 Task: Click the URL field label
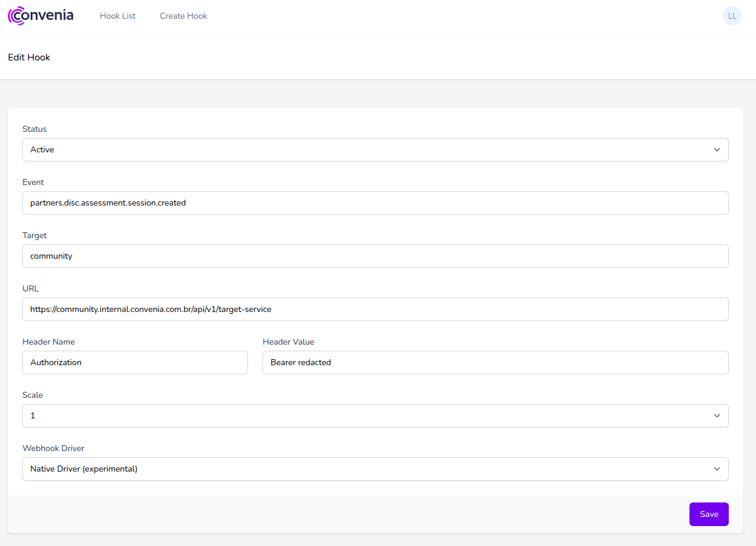pyautogui.click(x=30, y=288)
